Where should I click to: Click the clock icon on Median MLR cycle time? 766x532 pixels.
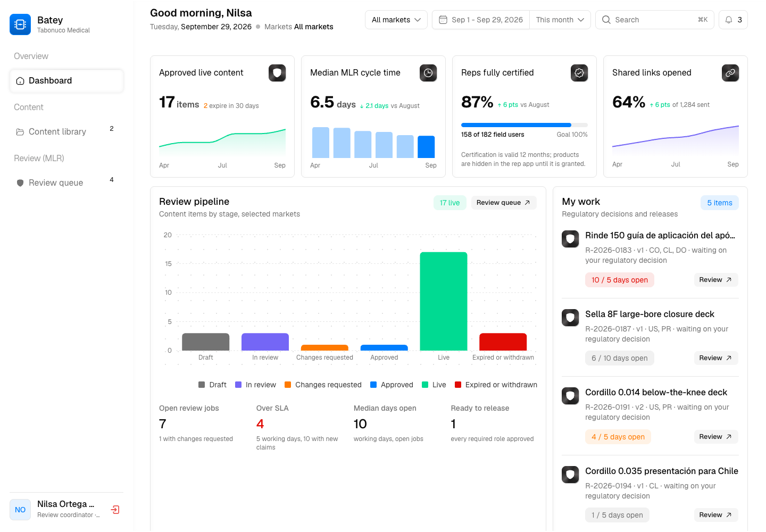coord(428,73)
